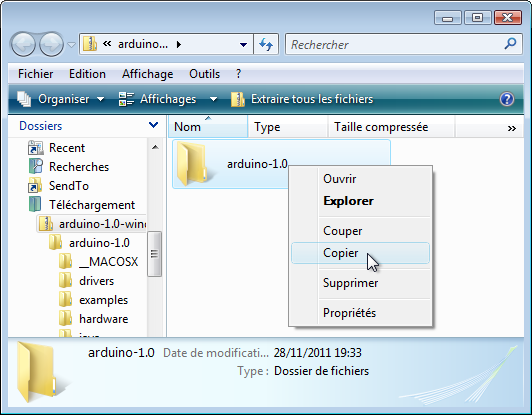Click the Dossiers panel heading
The height and width of the screenshot is (415, 532).
[41, 126]
